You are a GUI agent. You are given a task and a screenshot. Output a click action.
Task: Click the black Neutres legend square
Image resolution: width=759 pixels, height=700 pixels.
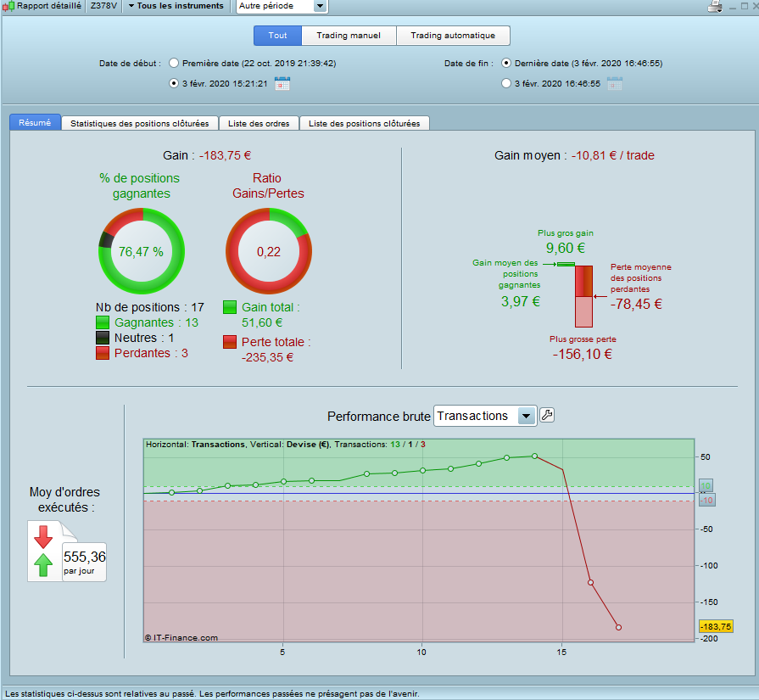pyautogui.click(x=103, y=338)
